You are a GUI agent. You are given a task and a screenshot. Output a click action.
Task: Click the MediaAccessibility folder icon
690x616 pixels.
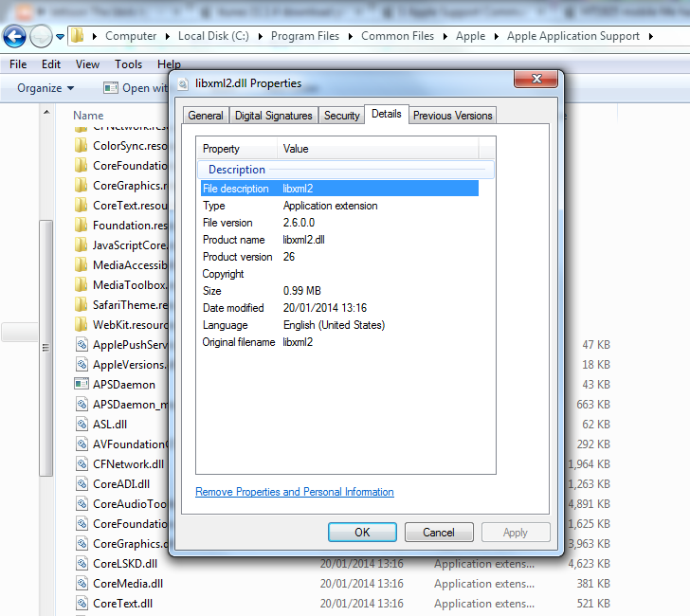click(81, 265)
